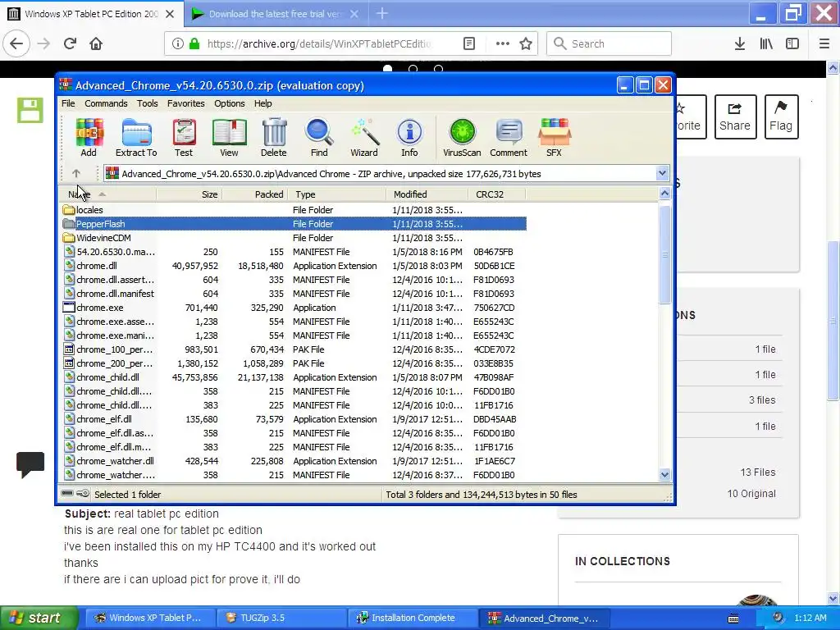This screenshot has width=840, height=630.
Task: Select the WidevineCDM folder
Action: [x=103, y=238]
